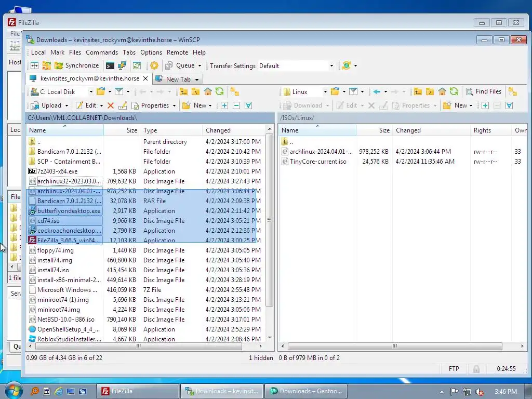Toggle the local directory tree icon
532x399 pixels.
click(234, 91)
